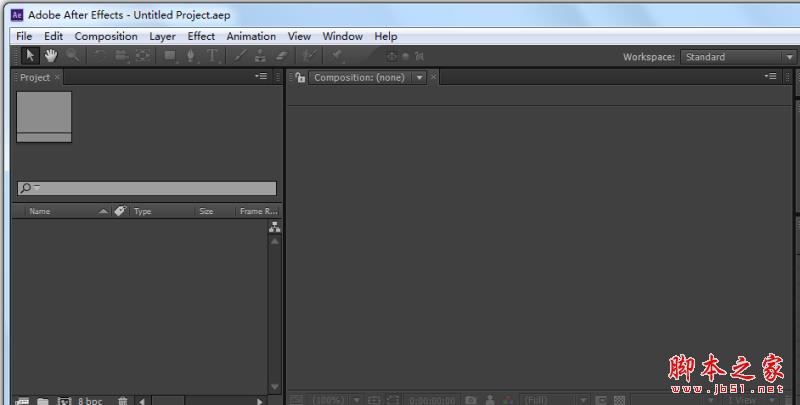800x405 pixels.
Task: Select the Brush tool
Action: tap(240, 56)
